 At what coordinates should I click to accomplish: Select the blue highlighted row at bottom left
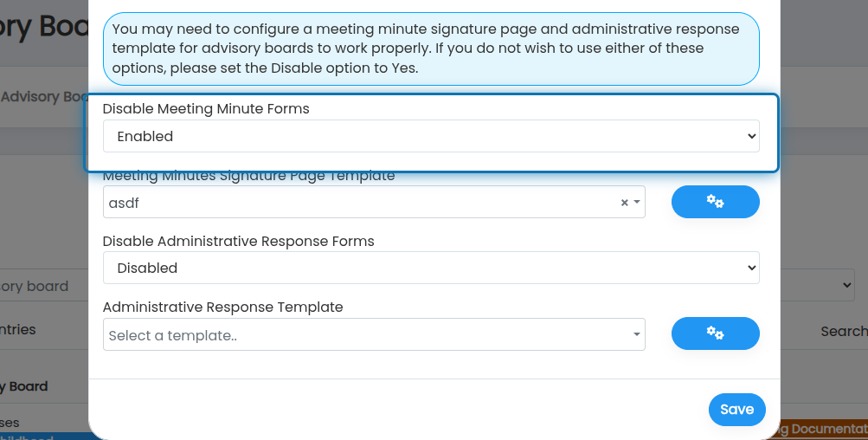[x=44, y=437]
